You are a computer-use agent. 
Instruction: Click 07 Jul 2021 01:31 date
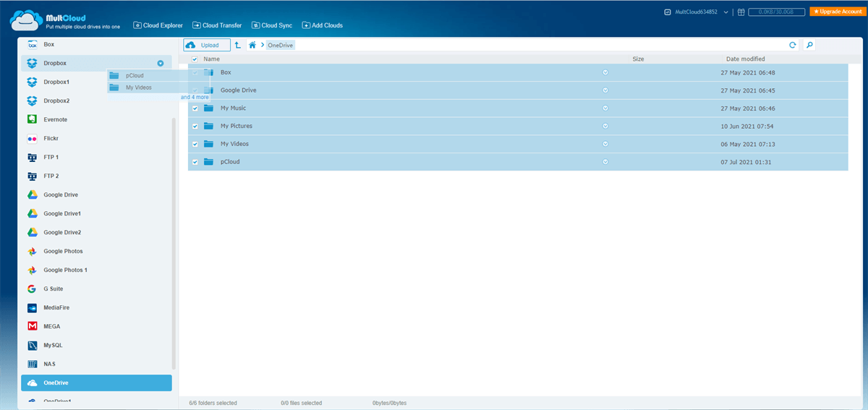click(746, 162)
